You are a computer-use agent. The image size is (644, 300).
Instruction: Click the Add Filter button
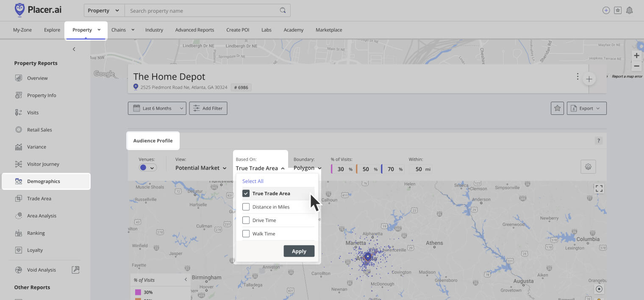coord(208,108)
